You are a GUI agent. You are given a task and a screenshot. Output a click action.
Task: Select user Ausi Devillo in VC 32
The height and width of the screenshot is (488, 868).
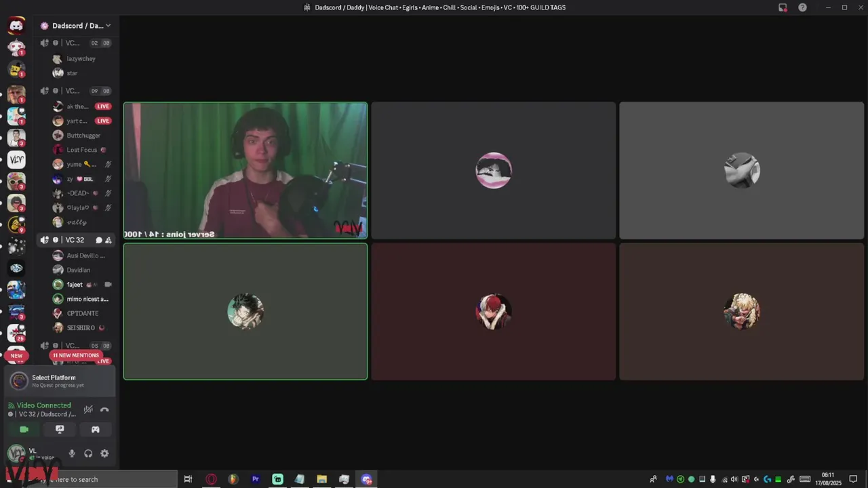point(81,256)
